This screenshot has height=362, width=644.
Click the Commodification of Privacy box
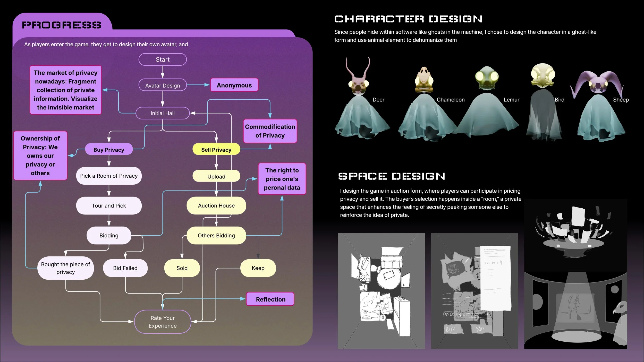[x=270, y=131]
